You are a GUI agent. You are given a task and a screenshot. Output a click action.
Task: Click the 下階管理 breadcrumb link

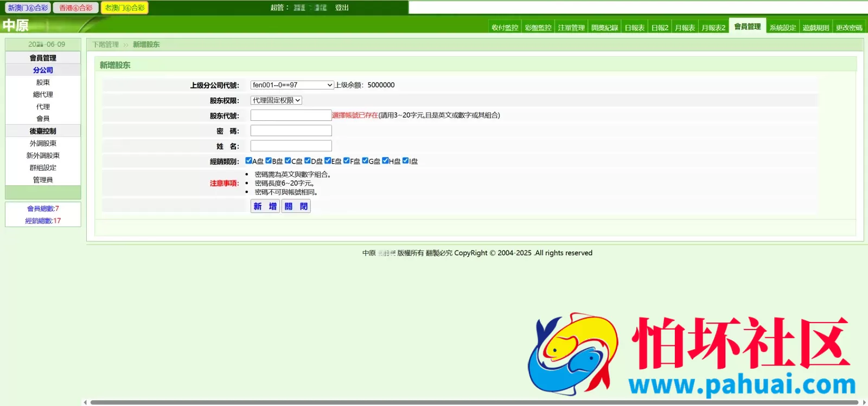pos(105,44)
